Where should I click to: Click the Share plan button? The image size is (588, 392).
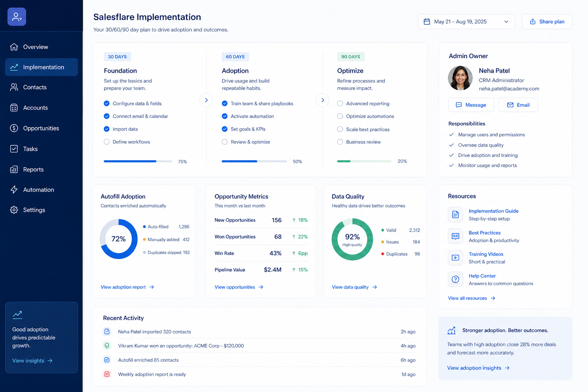(547, 21)
